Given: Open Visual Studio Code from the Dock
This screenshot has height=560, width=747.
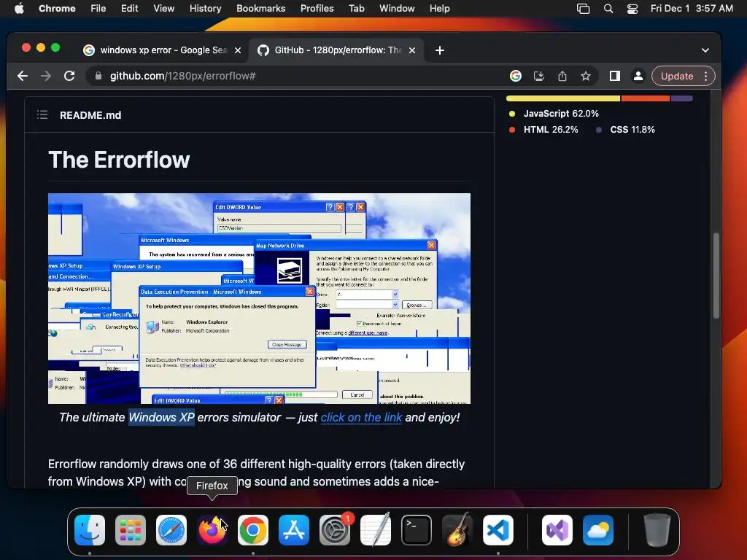Looking at the screenshot, I should (498, 530).
